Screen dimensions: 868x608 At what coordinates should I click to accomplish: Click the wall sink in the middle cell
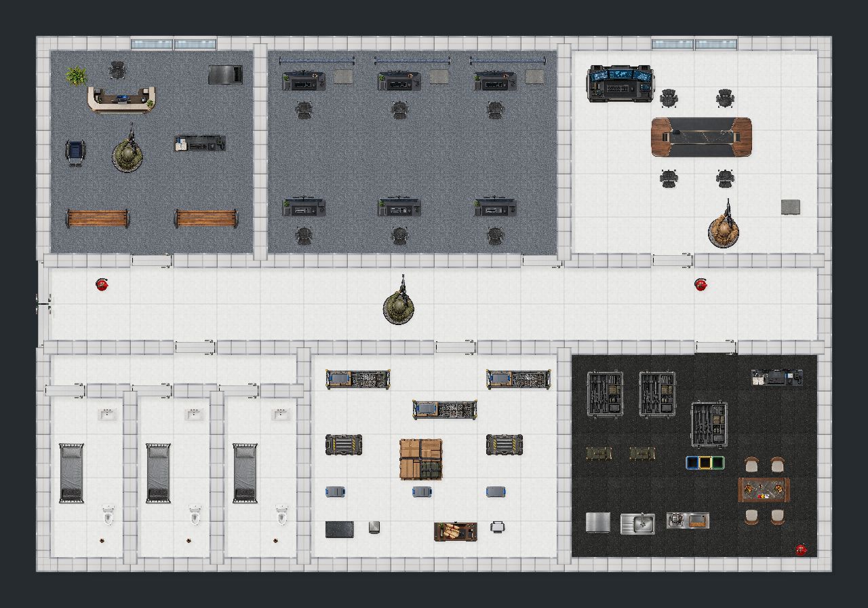tap(195, 414)
